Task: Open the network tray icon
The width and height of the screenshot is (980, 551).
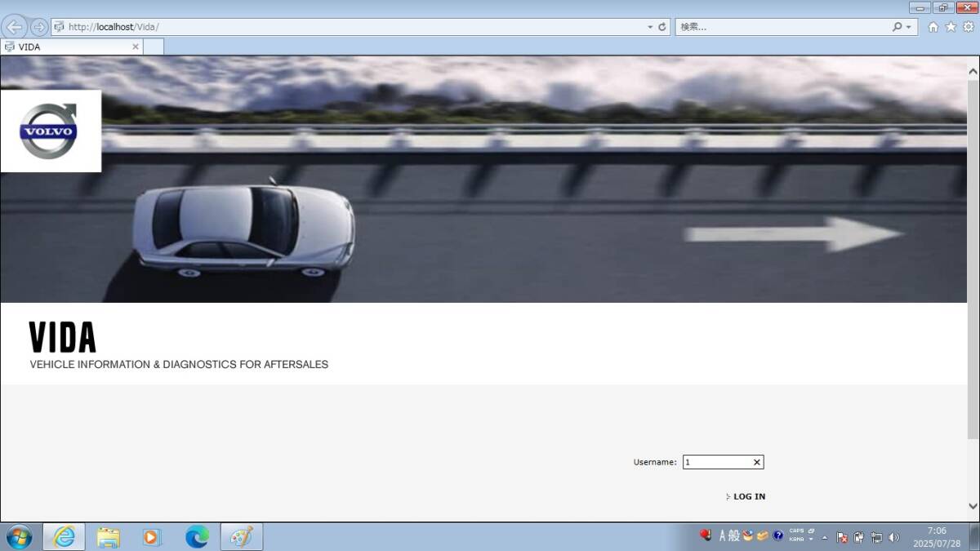Action: (876, 537)
